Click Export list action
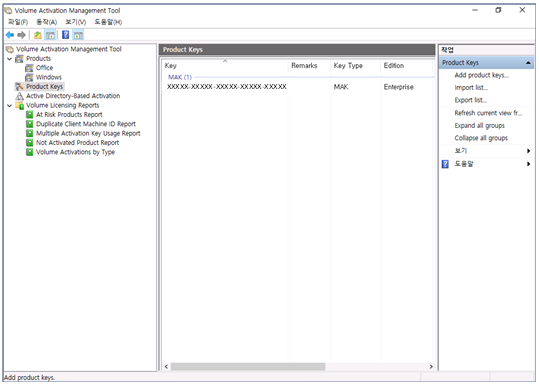539x384 pixels. [x=471, y=100]
